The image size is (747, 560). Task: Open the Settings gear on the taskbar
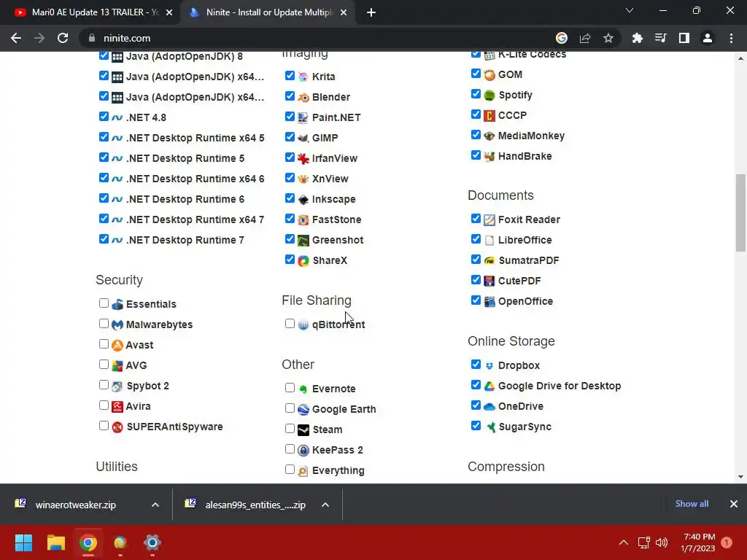tap(152, 542)
